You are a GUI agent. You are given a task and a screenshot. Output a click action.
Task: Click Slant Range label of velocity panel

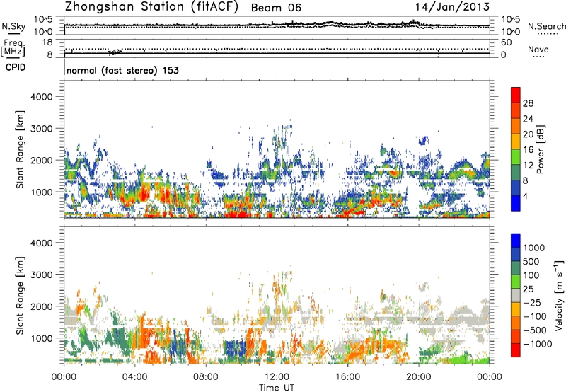pyautogui.click(x=20, y=295)
